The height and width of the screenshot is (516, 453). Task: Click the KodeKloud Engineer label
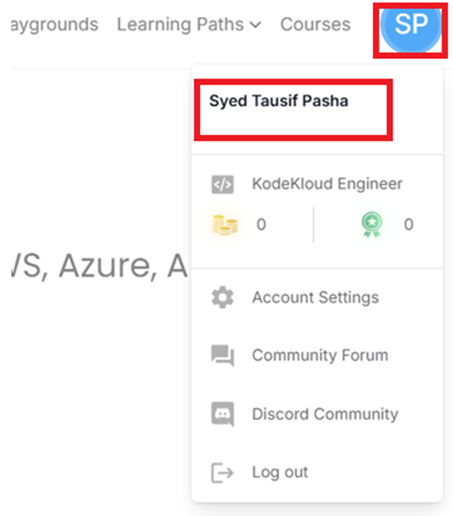tap(327, 184)
